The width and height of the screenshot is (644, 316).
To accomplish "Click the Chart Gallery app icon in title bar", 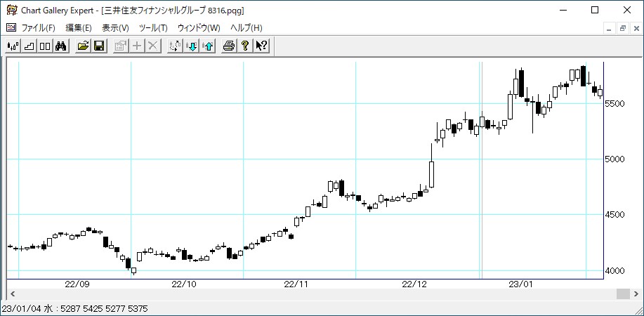I will (13, 10).
